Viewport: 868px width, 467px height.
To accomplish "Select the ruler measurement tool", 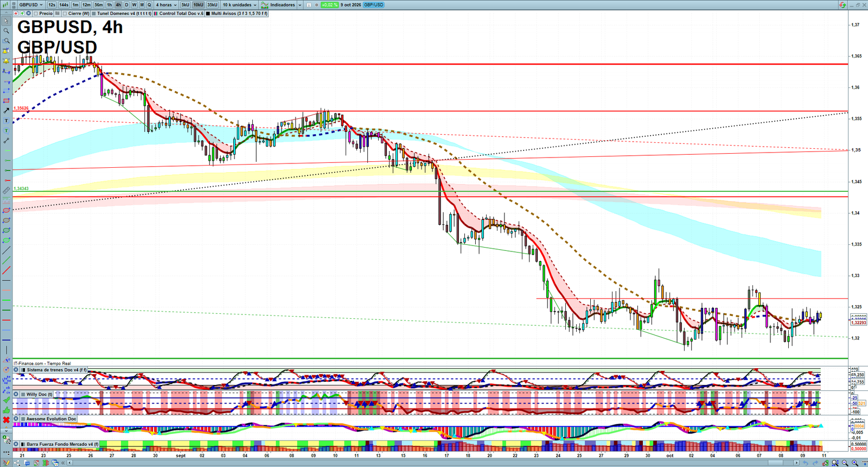I will [6, 191].
